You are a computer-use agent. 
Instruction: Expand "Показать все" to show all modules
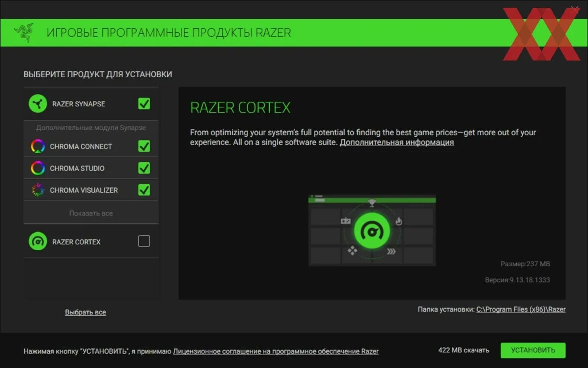click(91, 213)
